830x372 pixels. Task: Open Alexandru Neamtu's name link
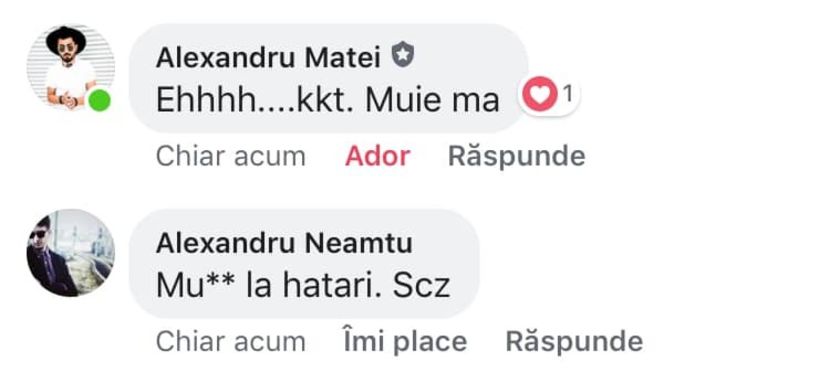pyautogui.click(x=284, y=243)
